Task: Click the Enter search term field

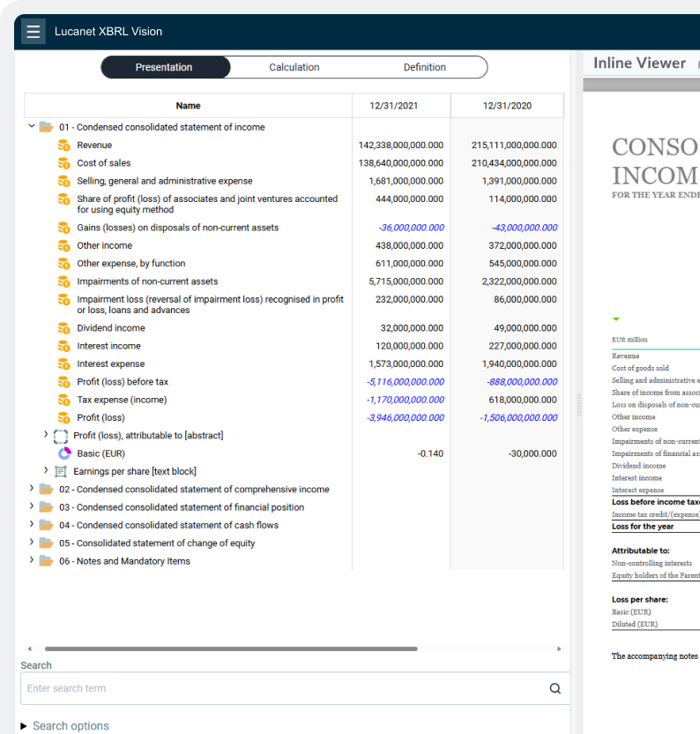Action: tap(282, 688)
